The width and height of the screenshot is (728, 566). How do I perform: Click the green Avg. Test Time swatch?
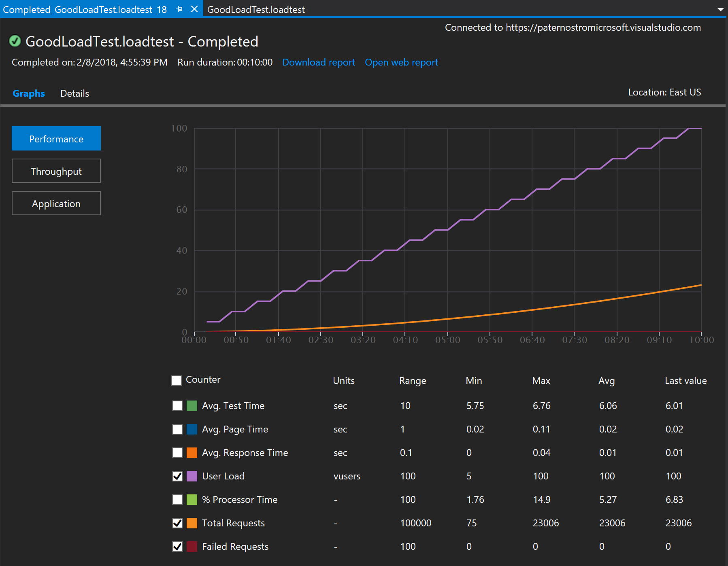pyautogui.click(x=192, y=406)
